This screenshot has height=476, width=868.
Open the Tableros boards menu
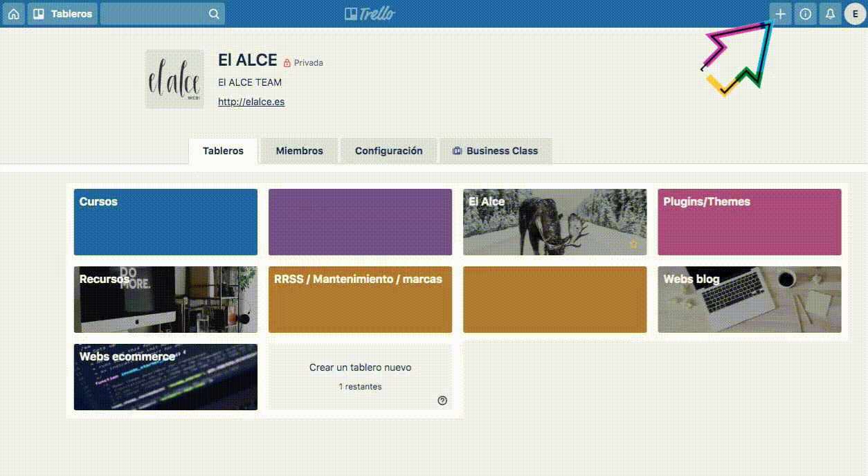click(63, 14)
